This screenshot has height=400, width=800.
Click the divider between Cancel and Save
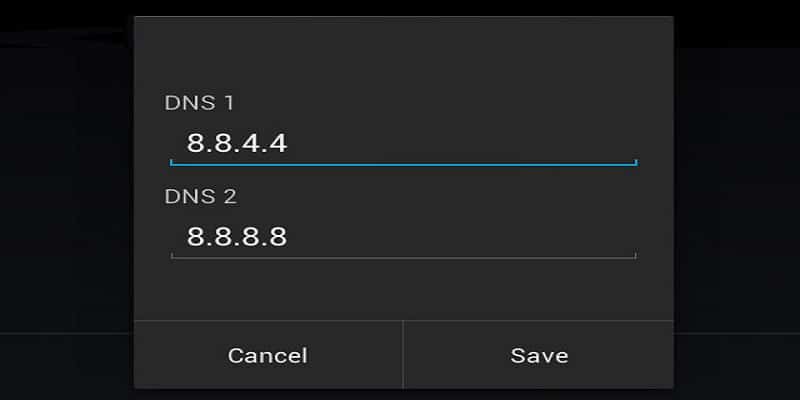click(403, 355)
